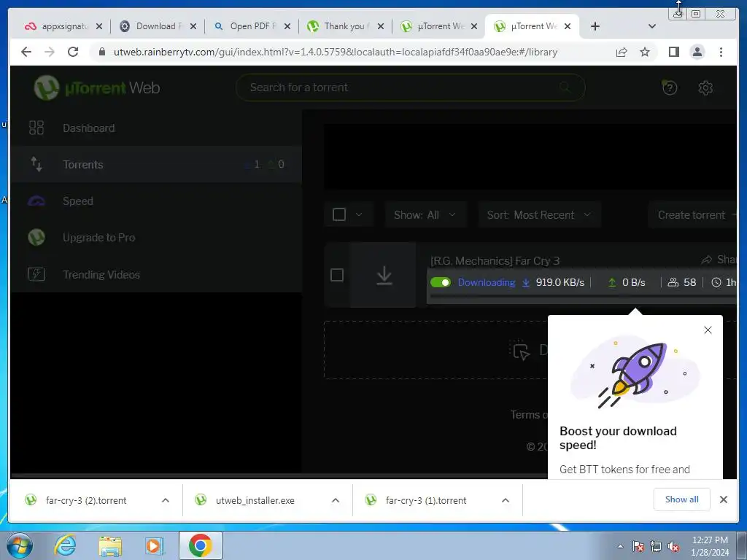The width and height of the screenshot is (747, 560).
Task: Close the Open PDF tab
Action: [x=287, y=27]
